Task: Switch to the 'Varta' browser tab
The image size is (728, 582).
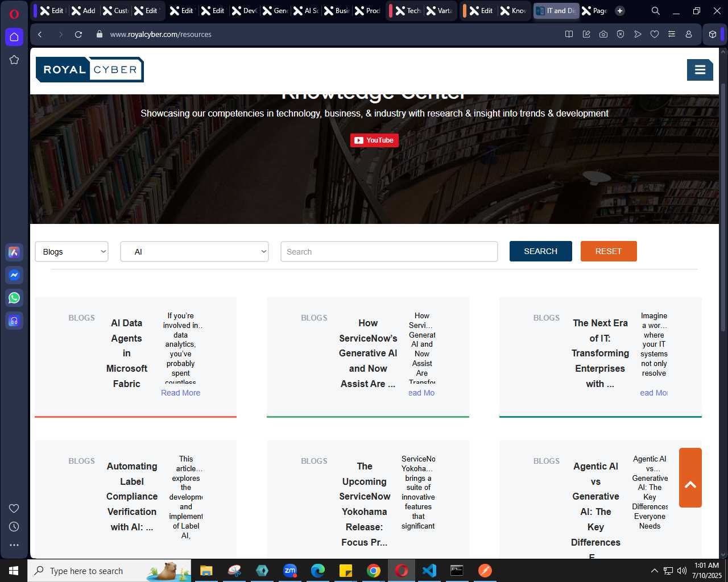Action: (x=439, y=11)
